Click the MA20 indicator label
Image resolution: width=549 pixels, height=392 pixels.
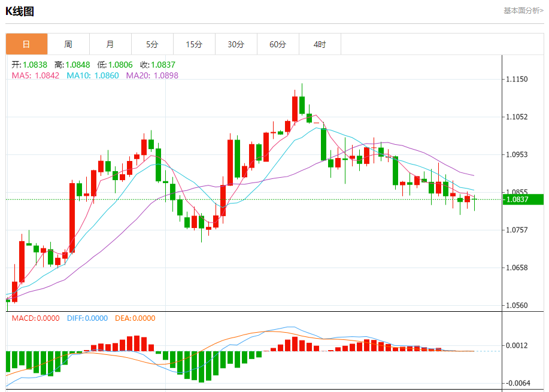151,75
